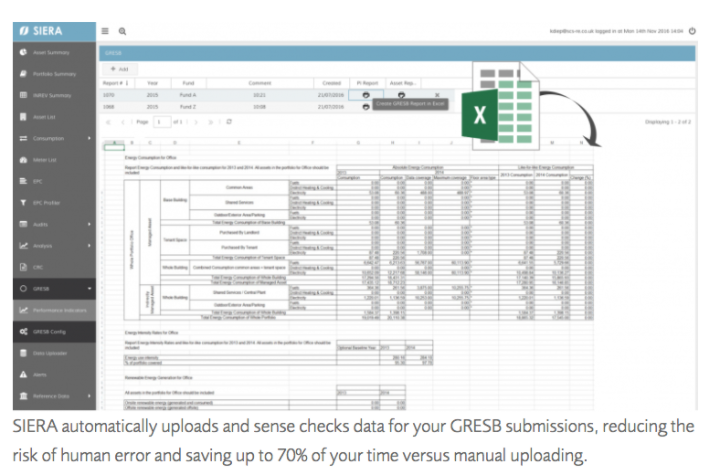Click the SIERA logo

[41, 31]
